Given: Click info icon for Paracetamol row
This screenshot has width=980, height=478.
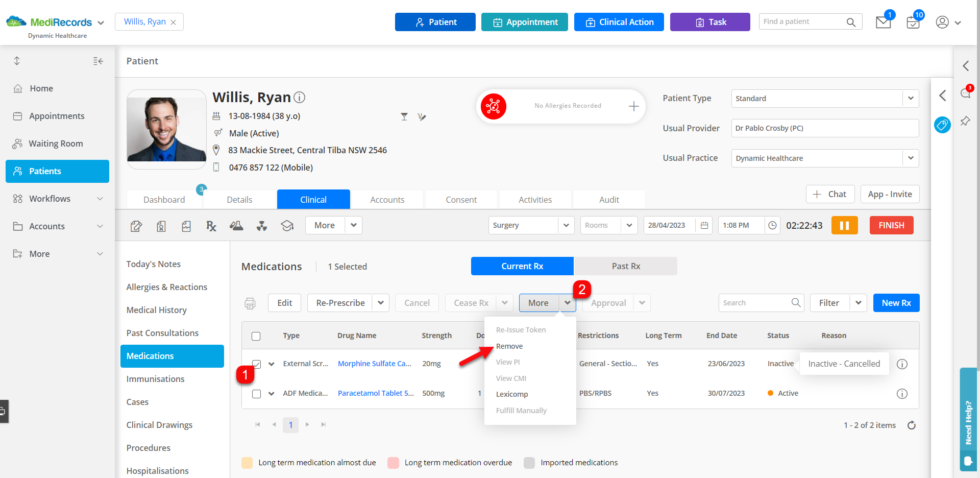Looking at the screenshot, I should (902, 394).
